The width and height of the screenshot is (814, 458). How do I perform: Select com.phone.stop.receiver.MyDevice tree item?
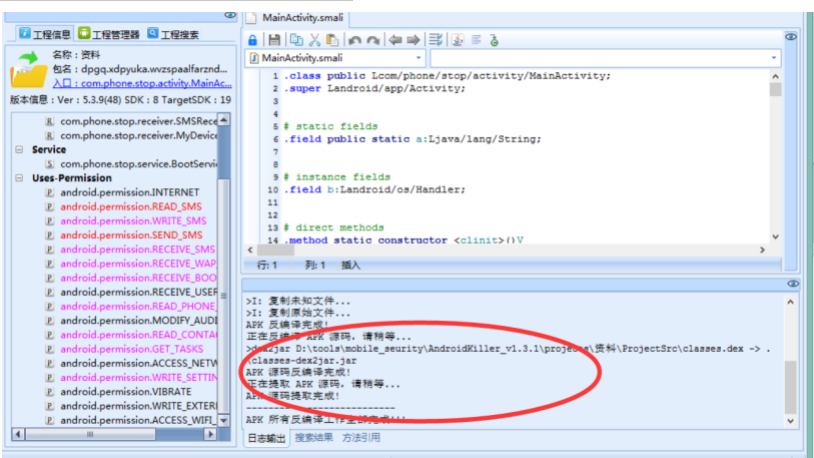(139, 136)
